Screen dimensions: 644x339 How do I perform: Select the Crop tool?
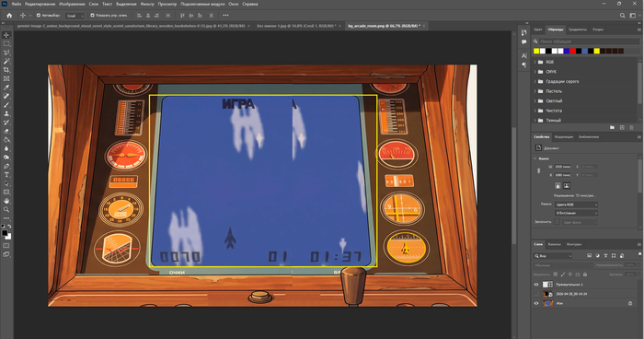pos(6,70)
